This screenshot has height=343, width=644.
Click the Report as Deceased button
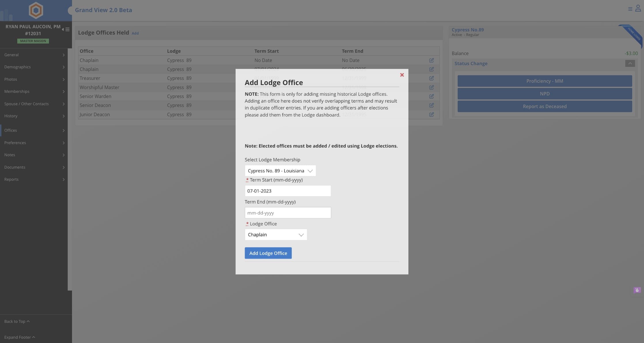point(544,106)
